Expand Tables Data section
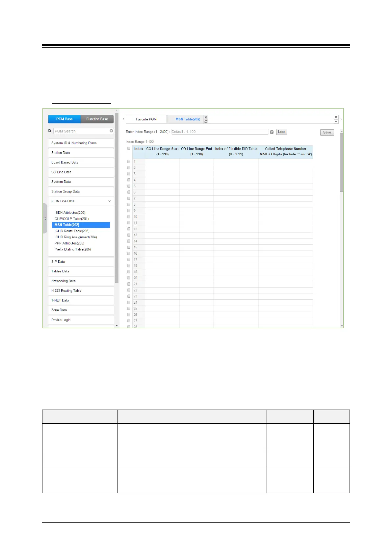The width and height of the screenshot is (392, 554). 81,271
